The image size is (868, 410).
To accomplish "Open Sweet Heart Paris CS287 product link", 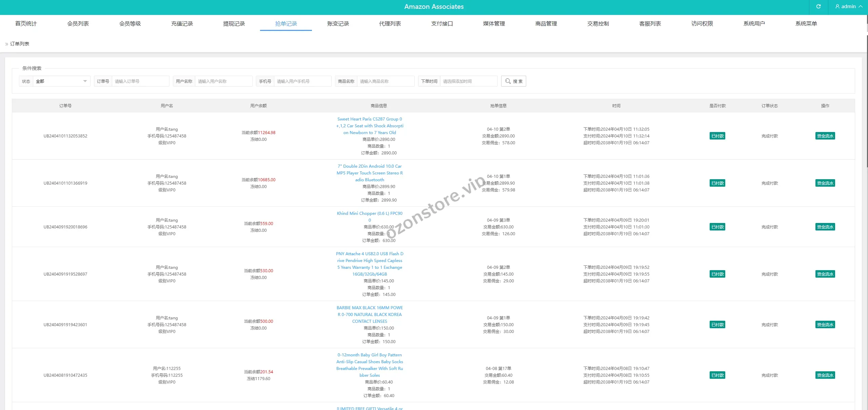I will click(x=370, y=126).
